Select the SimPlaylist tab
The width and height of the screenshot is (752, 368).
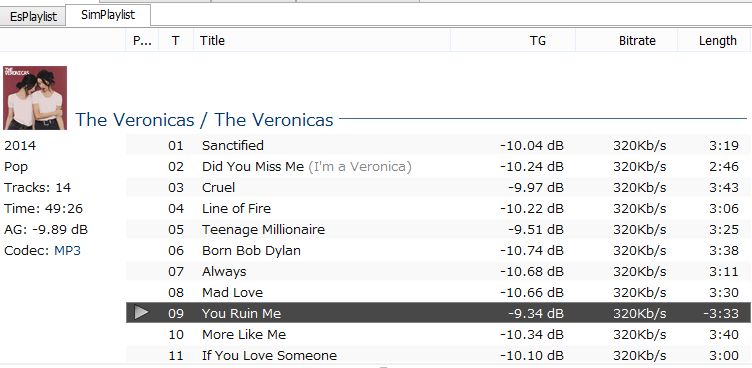pos(108,15)
